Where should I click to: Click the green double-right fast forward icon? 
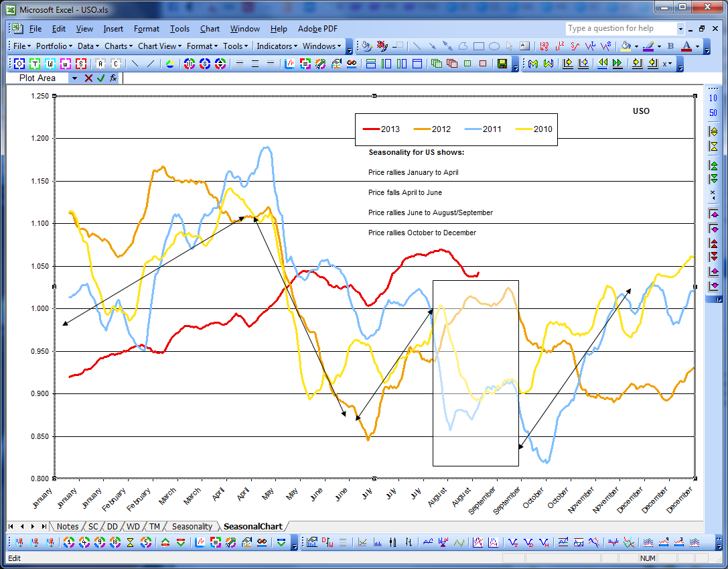pos(617,64)
